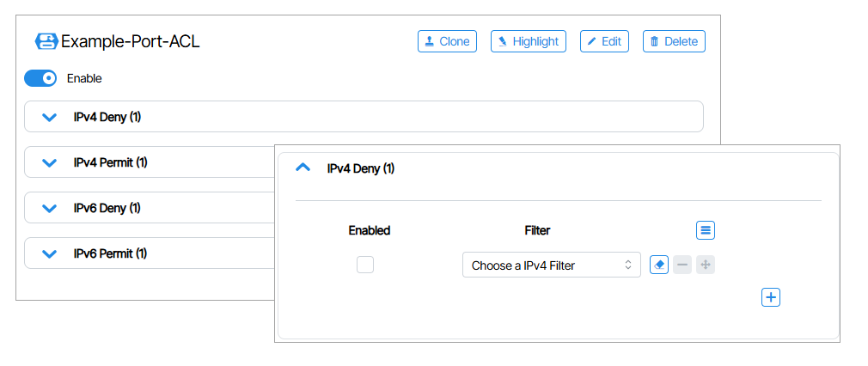Expand the IPv6 Deny (1) section

49,208
